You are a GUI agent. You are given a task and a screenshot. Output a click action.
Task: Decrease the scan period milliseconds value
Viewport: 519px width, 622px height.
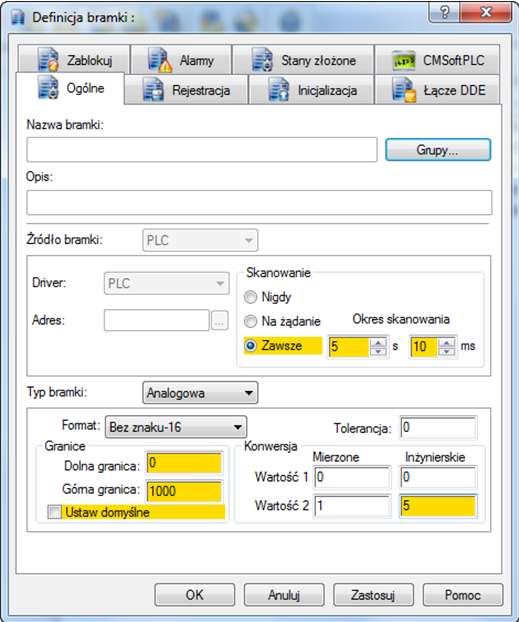(x=447, y=351)
